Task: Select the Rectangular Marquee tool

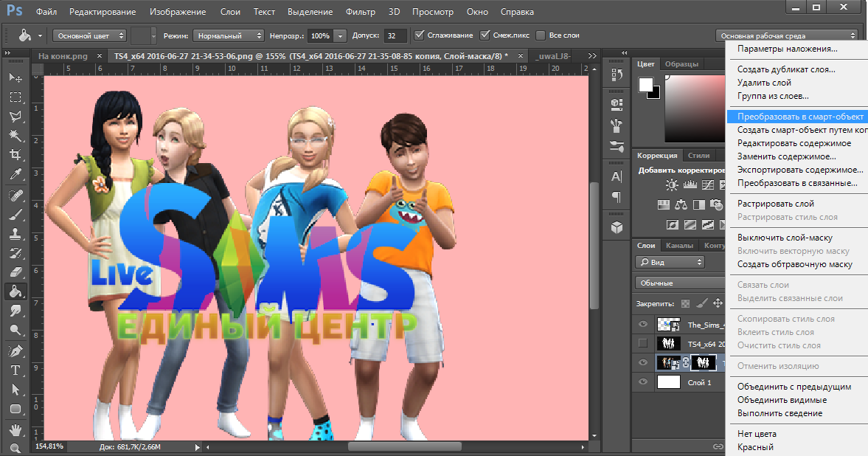Action: click(x=15, y=97)
